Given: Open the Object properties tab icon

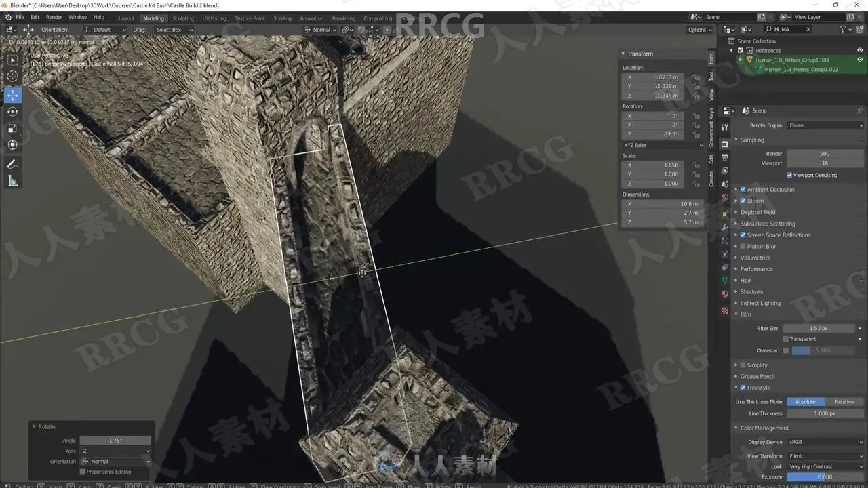Looking at the screenshot, I should (724, 214).
